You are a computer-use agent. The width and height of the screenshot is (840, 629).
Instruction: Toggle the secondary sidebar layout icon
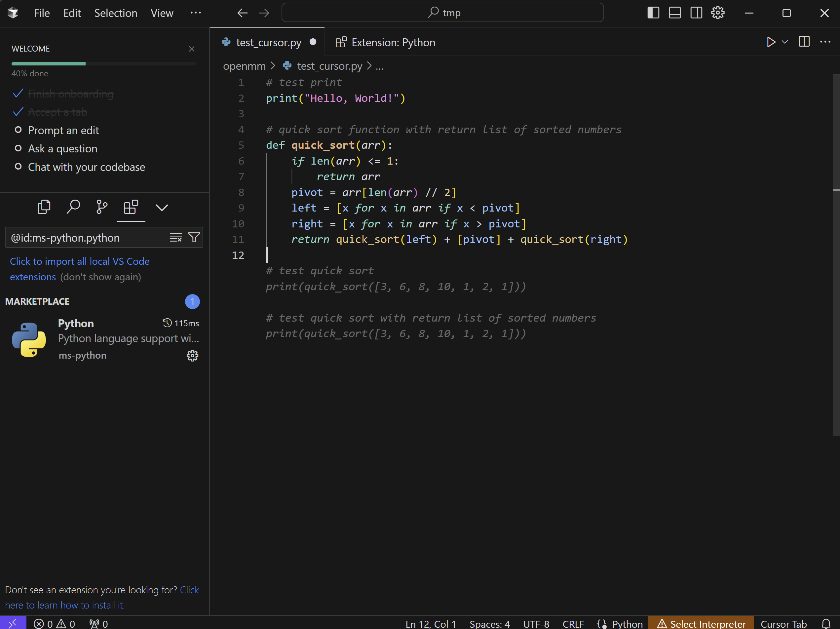click(x=697, y=13)
